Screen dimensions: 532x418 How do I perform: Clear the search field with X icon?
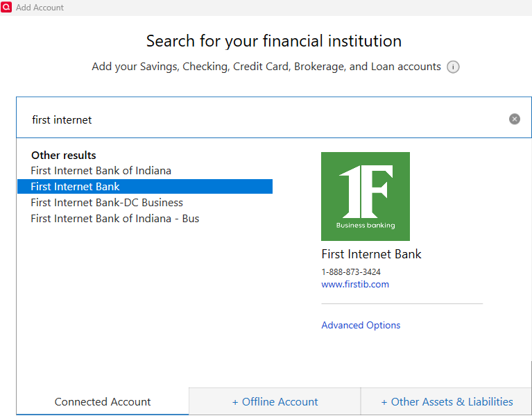click(x=514, y=119)
